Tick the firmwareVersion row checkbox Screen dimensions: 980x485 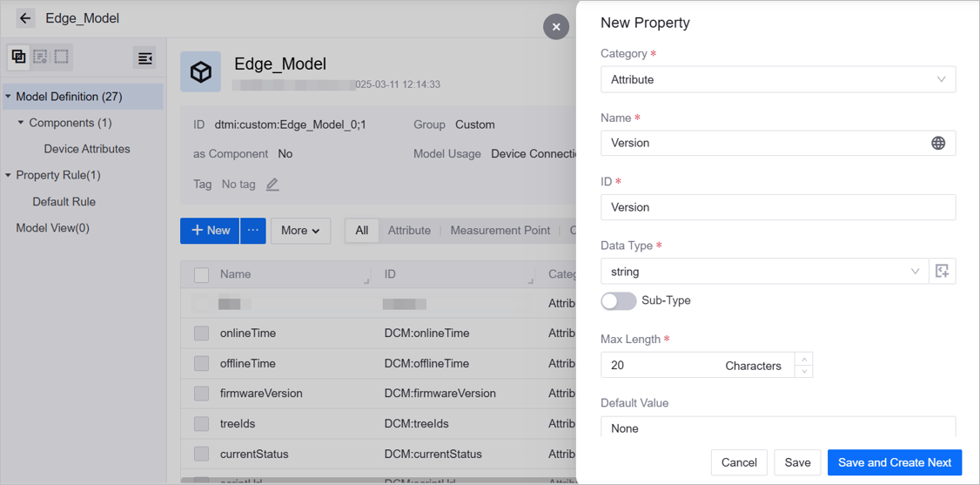[x=201, y=394]
